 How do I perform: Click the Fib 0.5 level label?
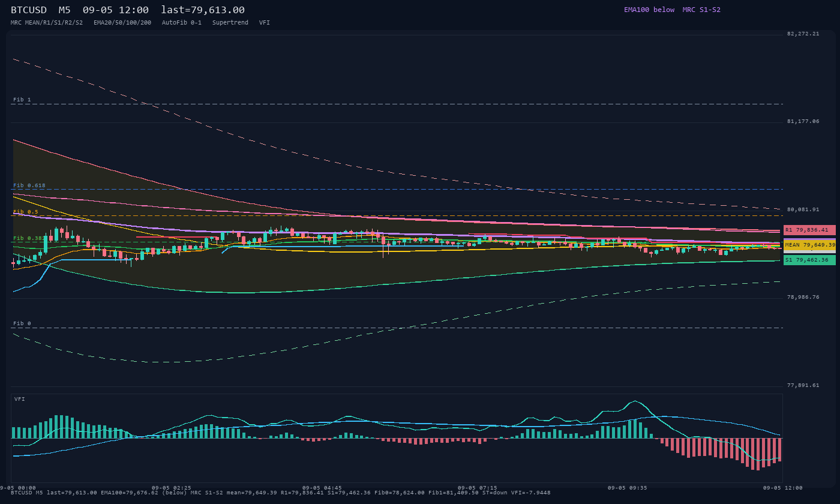(26, 212)
